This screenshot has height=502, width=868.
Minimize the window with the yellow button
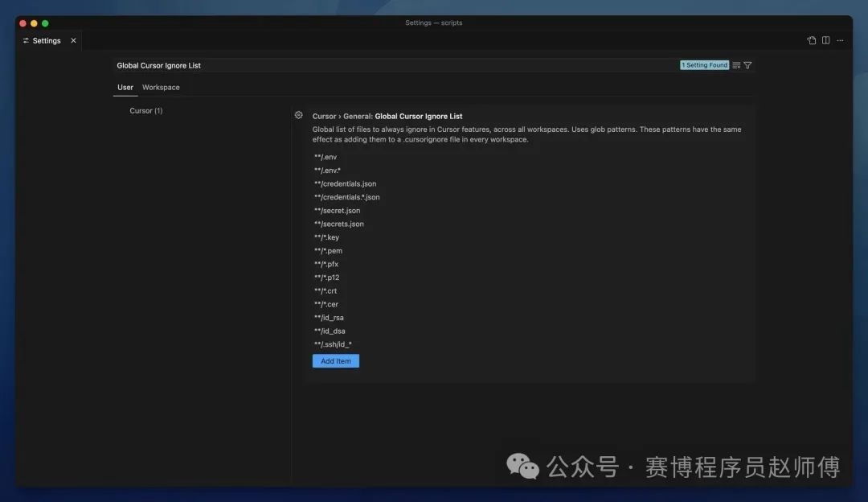[34, 23]
